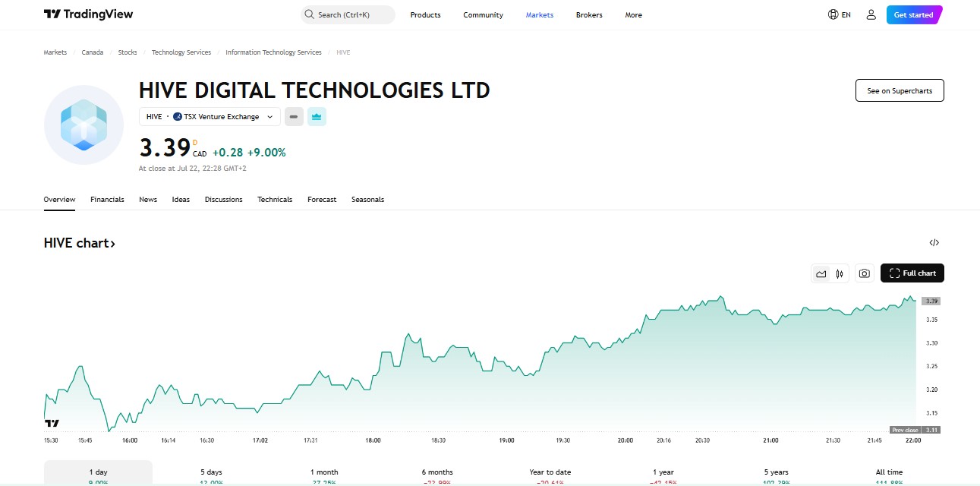Click the HIVE company logo image

pos(84,125)
